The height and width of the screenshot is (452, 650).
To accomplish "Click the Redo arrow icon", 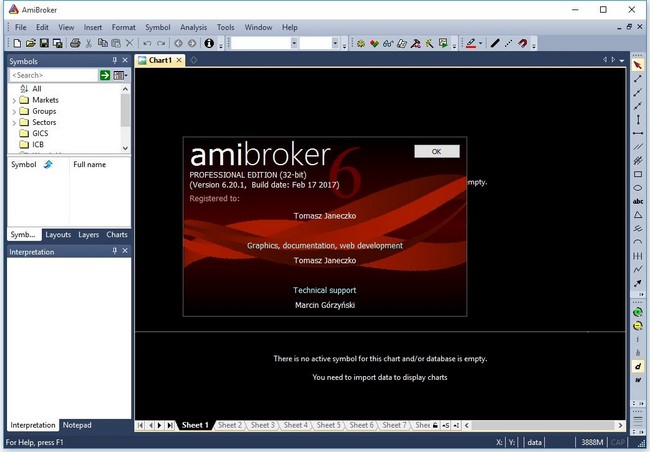I will 161,43.
